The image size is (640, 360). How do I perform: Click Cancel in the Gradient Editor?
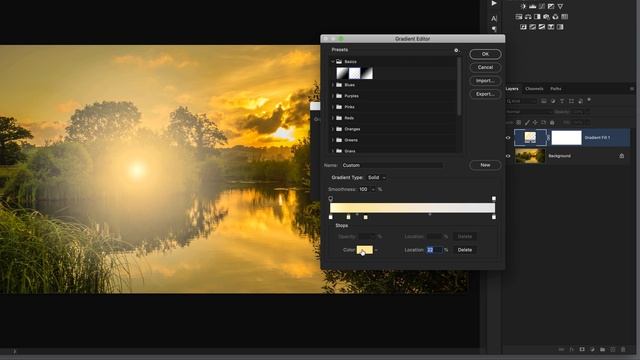coord(485,67)
